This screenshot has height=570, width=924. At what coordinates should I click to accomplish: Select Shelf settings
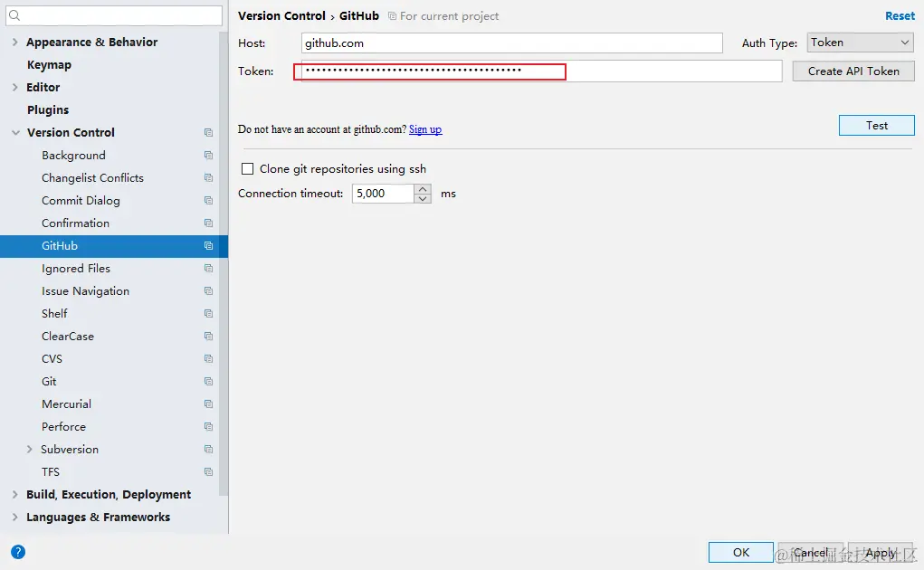pyautogui.click(x=54, y=313)
